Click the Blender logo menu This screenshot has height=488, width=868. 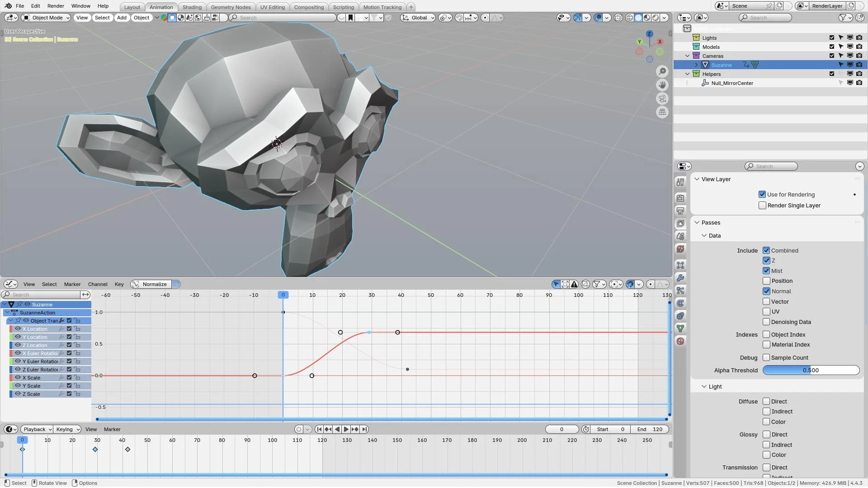coord(8,6)
